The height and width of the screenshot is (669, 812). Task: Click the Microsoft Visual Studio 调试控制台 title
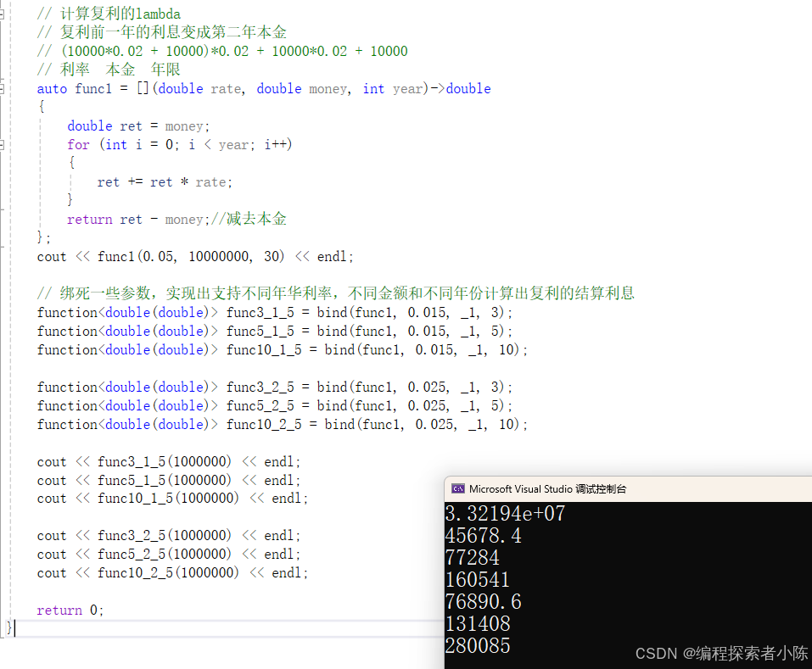point(547,489)
